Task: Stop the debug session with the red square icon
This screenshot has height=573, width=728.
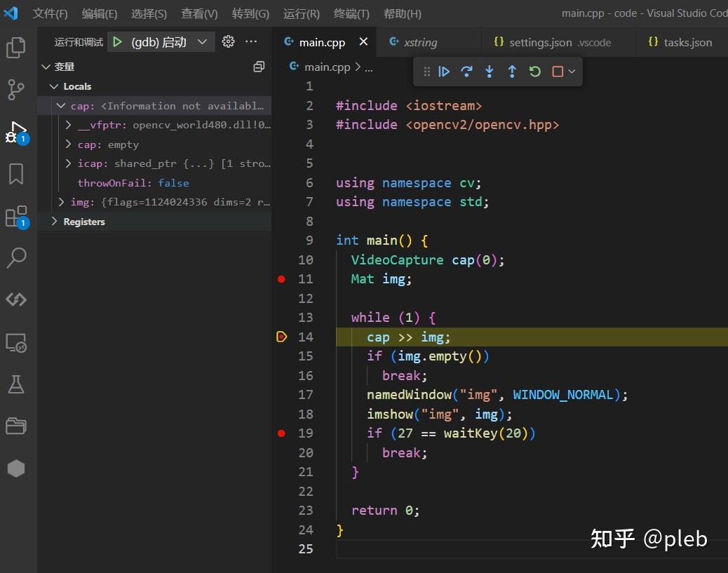Action: click(x=557, y=71)
